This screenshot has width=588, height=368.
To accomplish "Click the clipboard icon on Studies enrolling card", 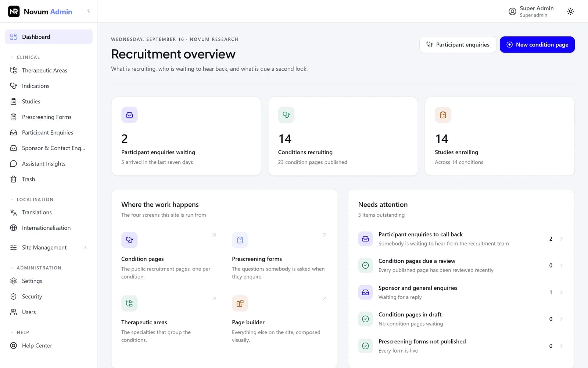I will [x=443, y=115].
